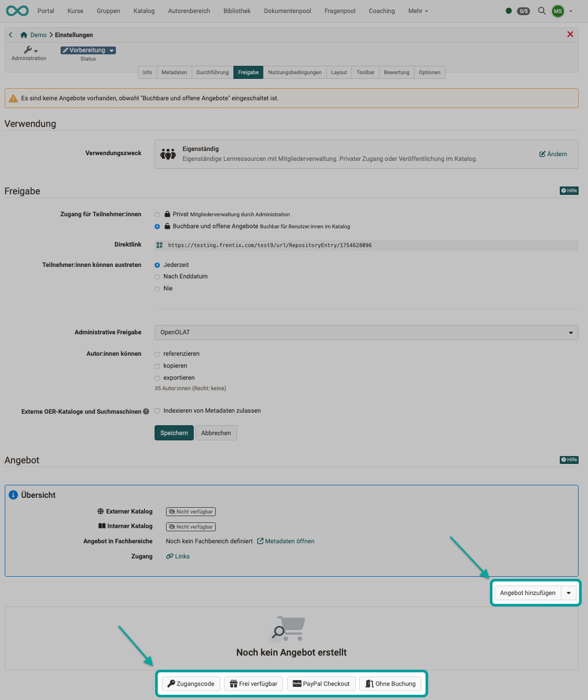
Task: Open the search magnifier icon
Action: click(542, 10)
